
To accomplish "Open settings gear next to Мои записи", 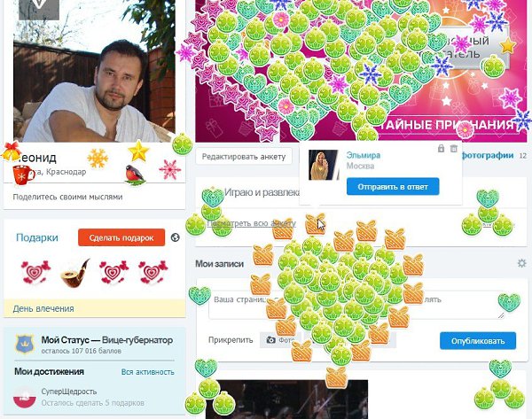I will [x=521, y=263].
